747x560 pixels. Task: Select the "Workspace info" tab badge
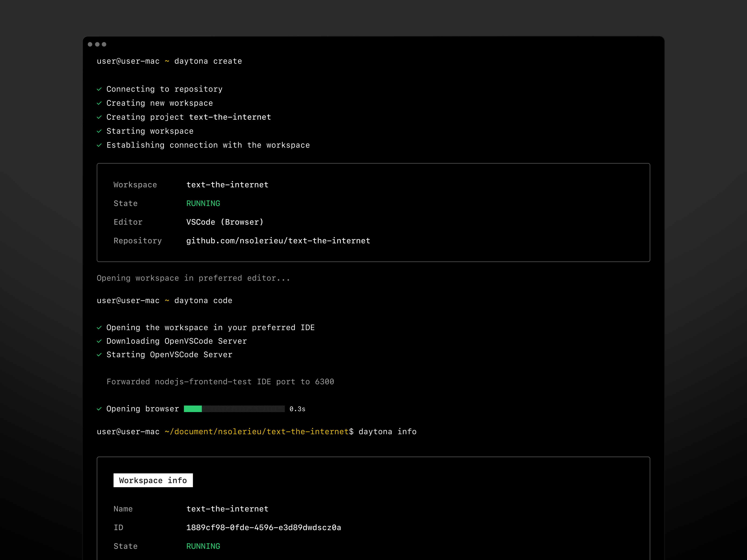tap(153, 480)
